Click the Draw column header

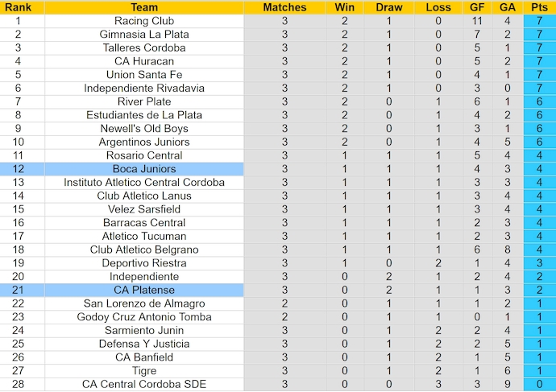389,7
